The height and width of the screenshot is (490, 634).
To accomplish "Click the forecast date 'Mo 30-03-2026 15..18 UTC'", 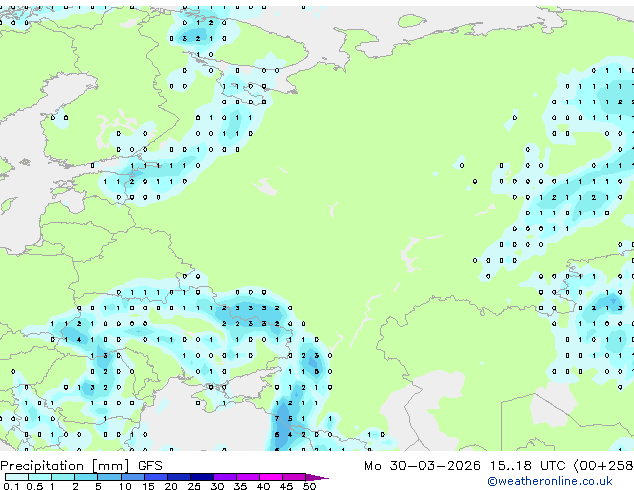I will [465, 466].
